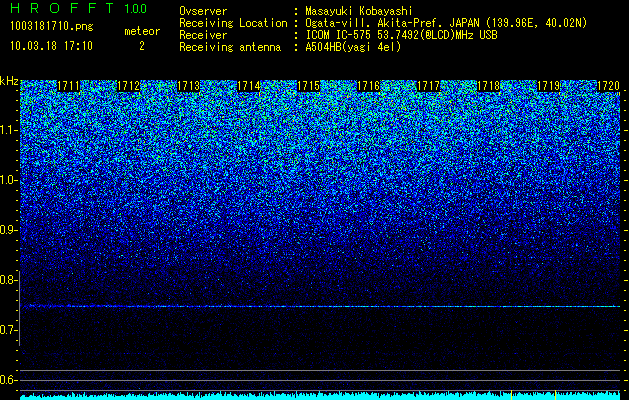Click the kHz axis unit label
629x400 pixels.
pyautogui.click(x=9, y=81)
